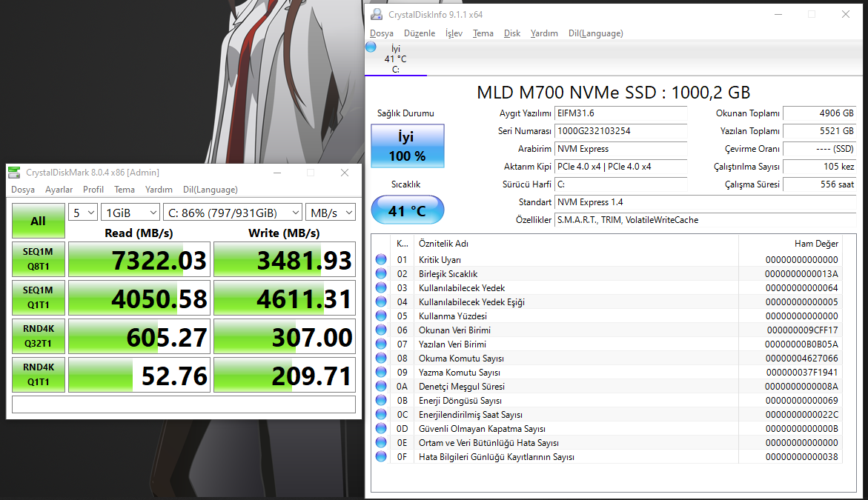The height and width of the screenshot is (500, 868).
Task: Open the test count dropdown showing 5
Action: [83, 213]
